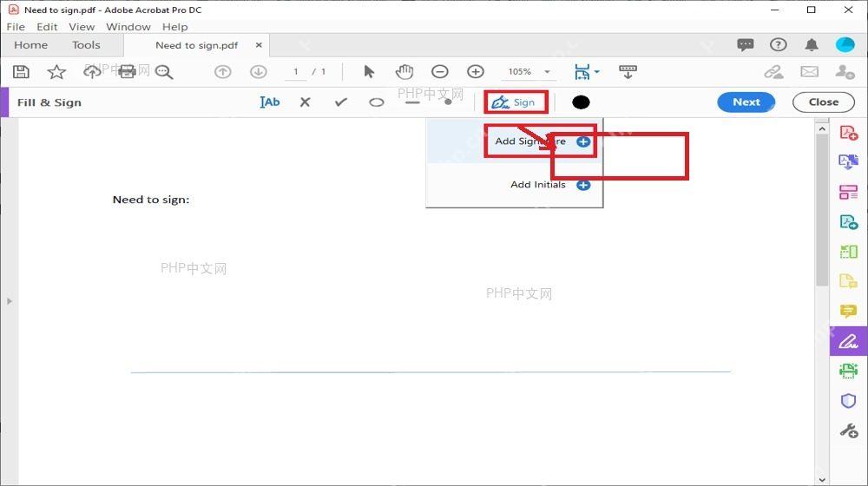Select the Add Text IAb tool
Viewport: 868px width, 486px height.
tap(270, 102)
